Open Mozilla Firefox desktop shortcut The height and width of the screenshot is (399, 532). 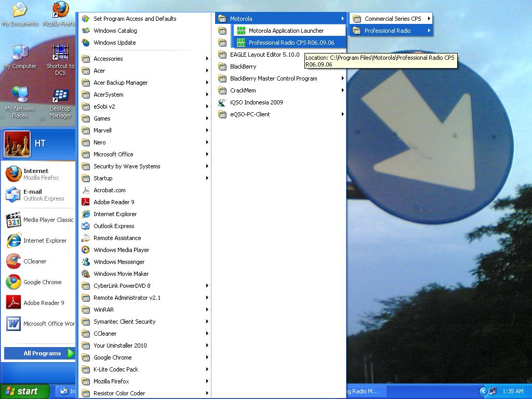click(x=60, y=14)
